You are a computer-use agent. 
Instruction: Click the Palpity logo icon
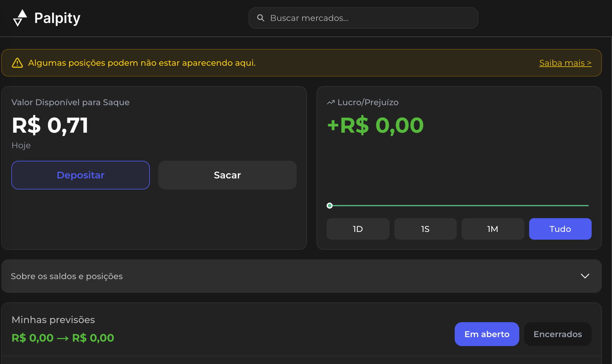point(20,18)
